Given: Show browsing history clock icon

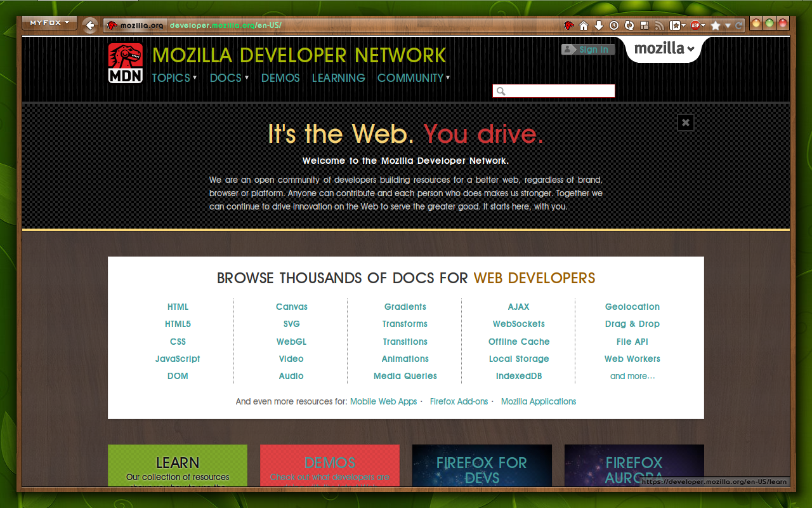Looking at the screenshot, I should [614, 25].
